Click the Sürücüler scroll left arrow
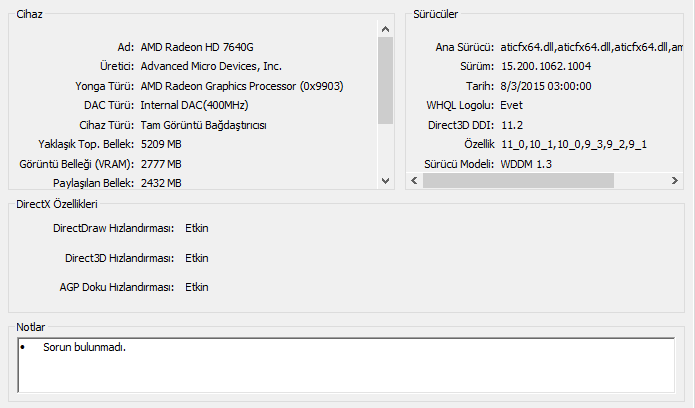The height and width of the screenshot is (408, 695). [414, 180]
